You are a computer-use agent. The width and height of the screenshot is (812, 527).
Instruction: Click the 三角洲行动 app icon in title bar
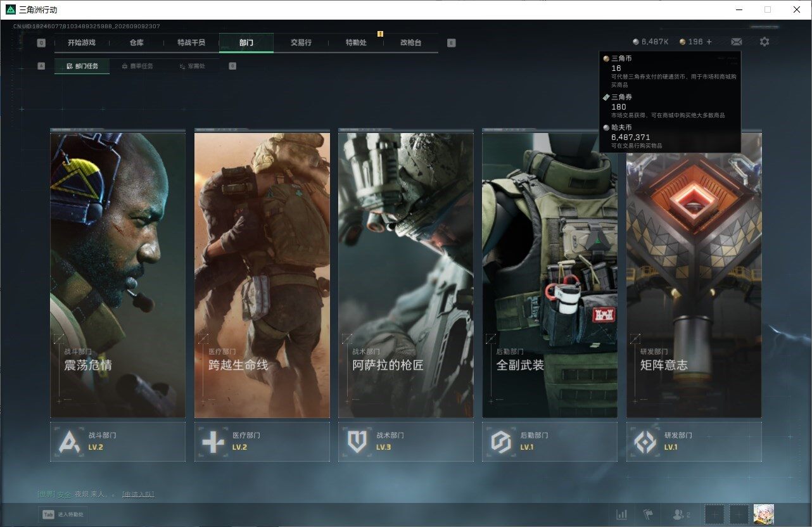point(10,10)
